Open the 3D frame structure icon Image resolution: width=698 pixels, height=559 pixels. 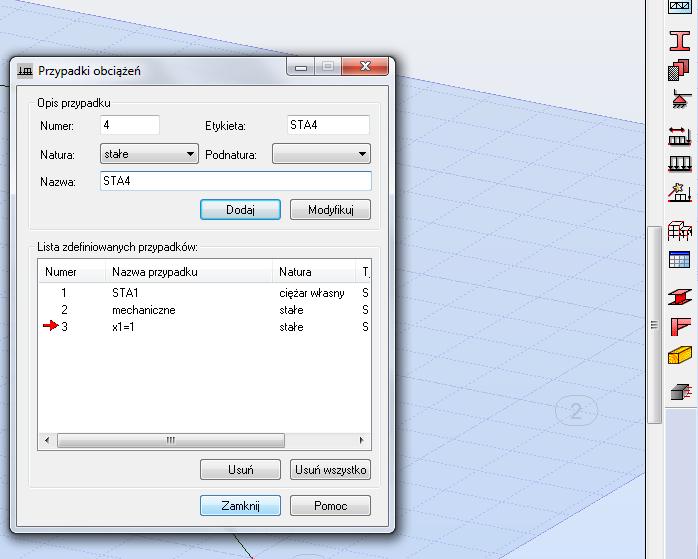tap(680, 231)
